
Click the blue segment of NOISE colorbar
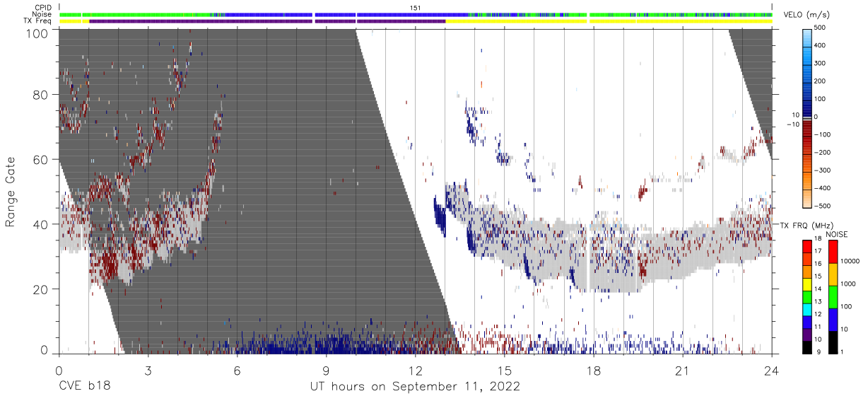point(833,319)
